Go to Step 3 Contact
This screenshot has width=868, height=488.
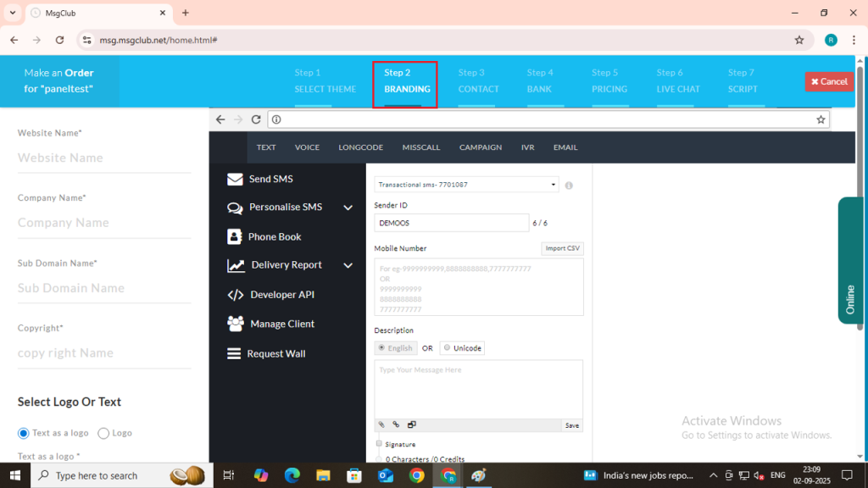(x=478, y=80)
